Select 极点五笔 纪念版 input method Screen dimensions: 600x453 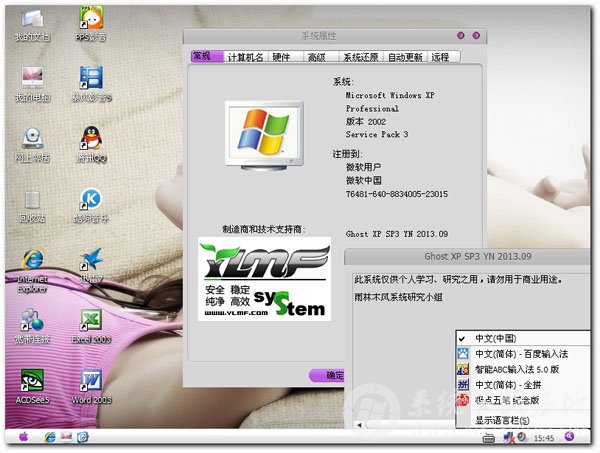coord(523,400)
